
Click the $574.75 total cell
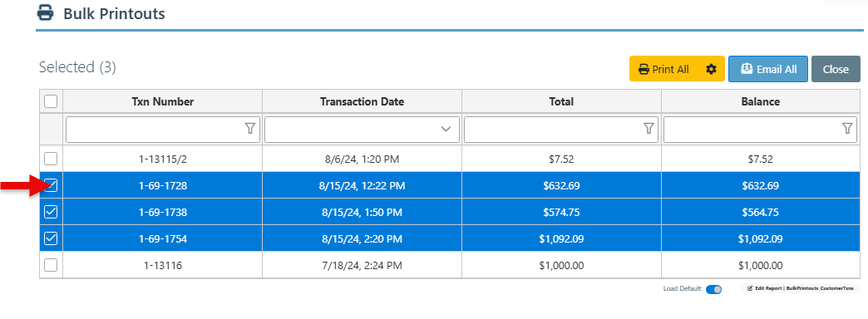[561, 213]
